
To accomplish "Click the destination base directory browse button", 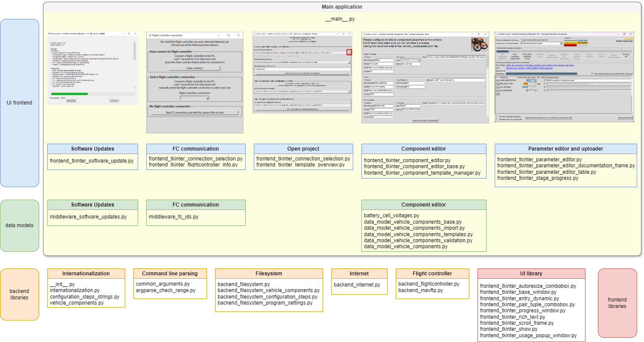I will tap(349, 62).
